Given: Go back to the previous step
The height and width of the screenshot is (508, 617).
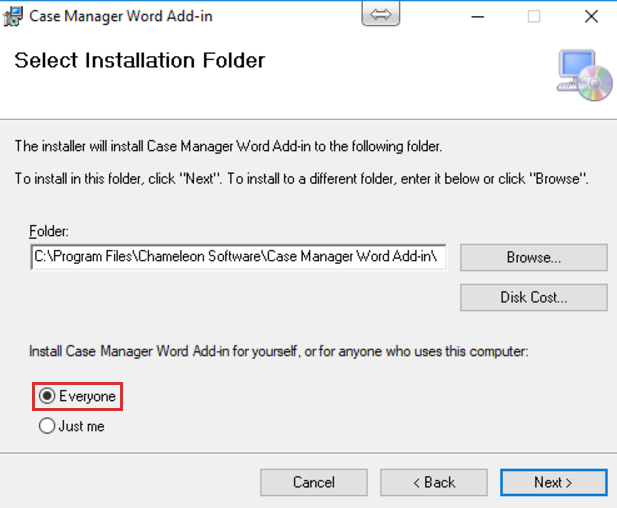Looking at the screenshot, I should tap(433, 482).
